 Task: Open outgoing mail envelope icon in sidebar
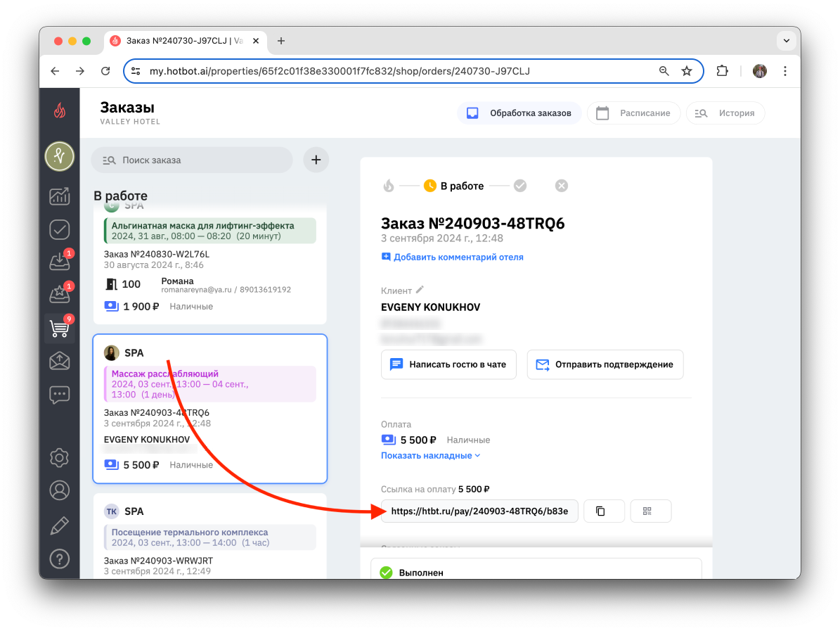(60, 361)
